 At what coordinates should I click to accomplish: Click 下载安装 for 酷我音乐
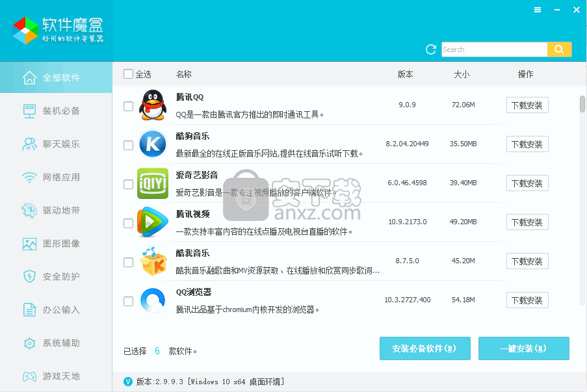click(x=527, y=261)
